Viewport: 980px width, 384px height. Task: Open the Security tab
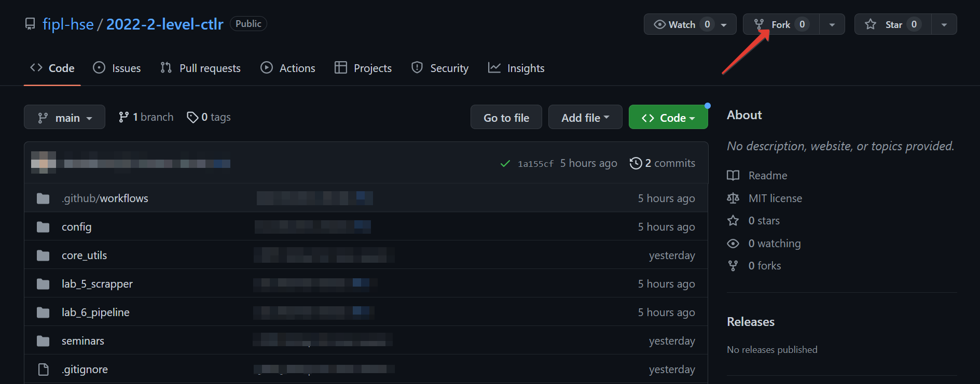pyautogui.click(x=439, y=68)
